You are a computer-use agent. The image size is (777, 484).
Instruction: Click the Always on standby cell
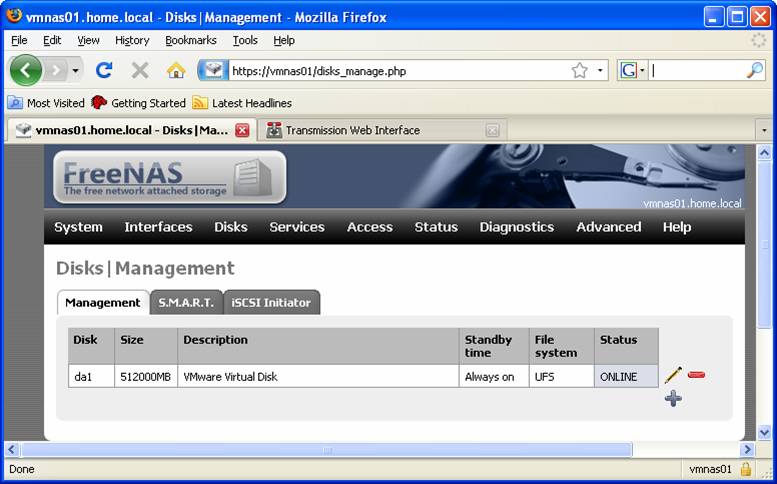[494, 376]
